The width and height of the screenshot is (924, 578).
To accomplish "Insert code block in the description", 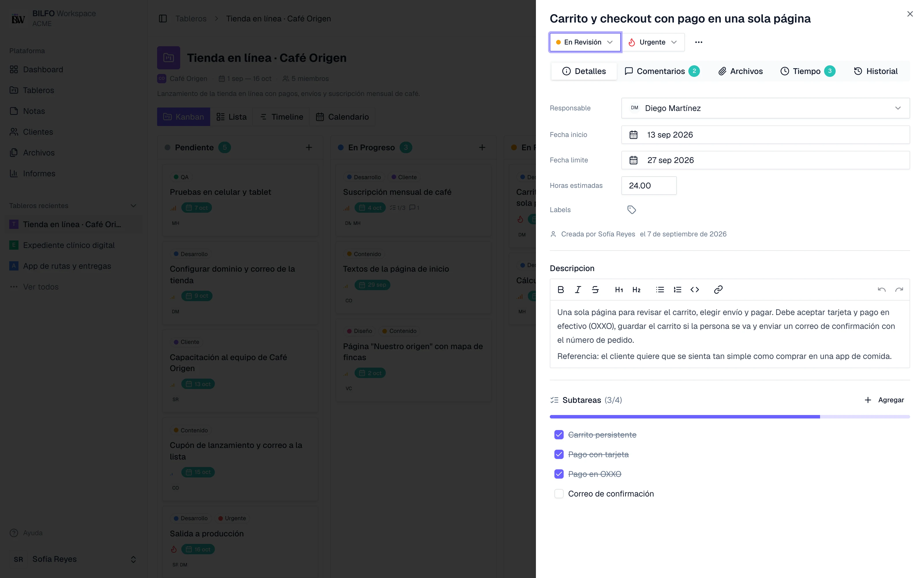I will 694,289.
